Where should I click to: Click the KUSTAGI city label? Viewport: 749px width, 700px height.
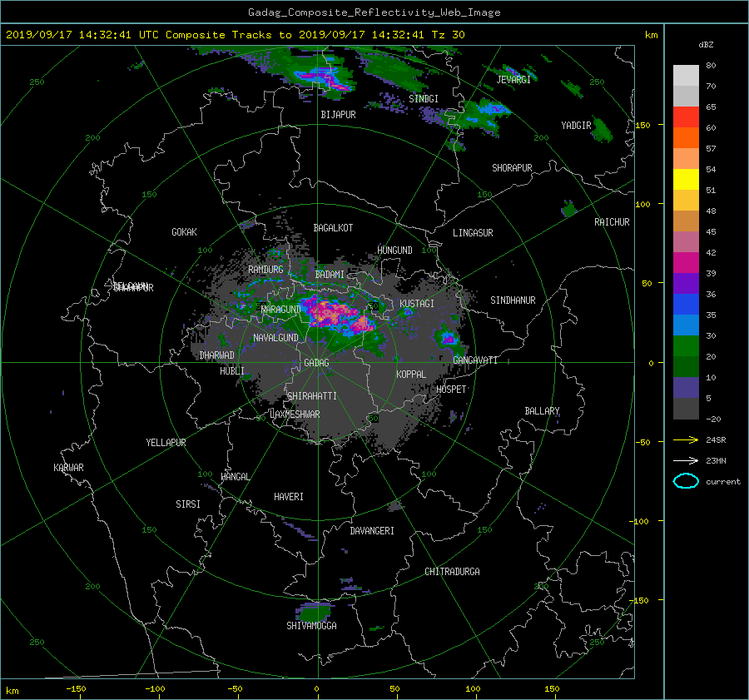coord(417,304)
